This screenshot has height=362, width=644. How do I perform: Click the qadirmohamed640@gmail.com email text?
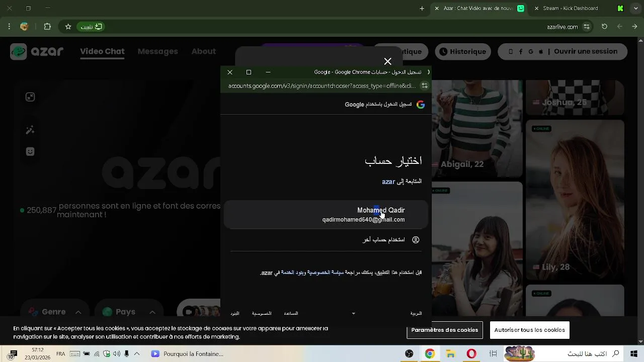(x=363, y=220)
